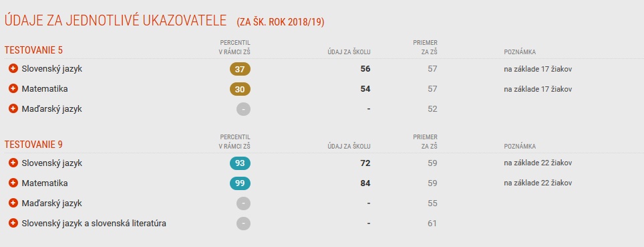Expand Slovenský jazyk row under Testovanie 9
Viewport: 644px width, 247px height.
(13, 163)
